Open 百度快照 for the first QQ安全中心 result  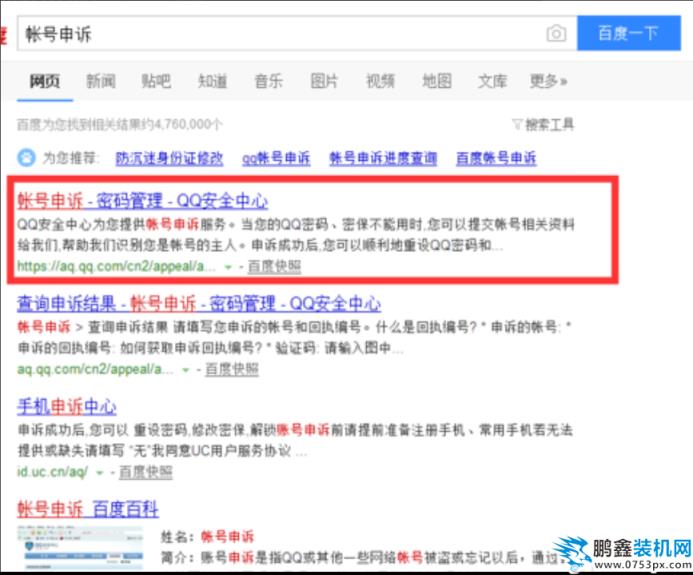click(x=274, y=266)
